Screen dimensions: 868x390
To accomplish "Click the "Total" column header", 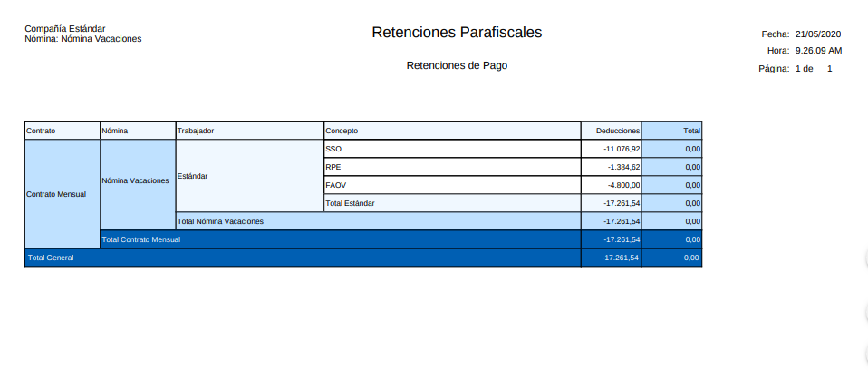I will 672,131.
